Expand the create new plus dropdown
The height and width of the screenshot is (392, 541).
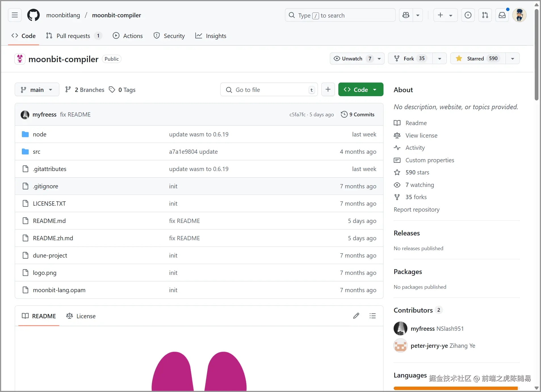(x=445, y=15)
